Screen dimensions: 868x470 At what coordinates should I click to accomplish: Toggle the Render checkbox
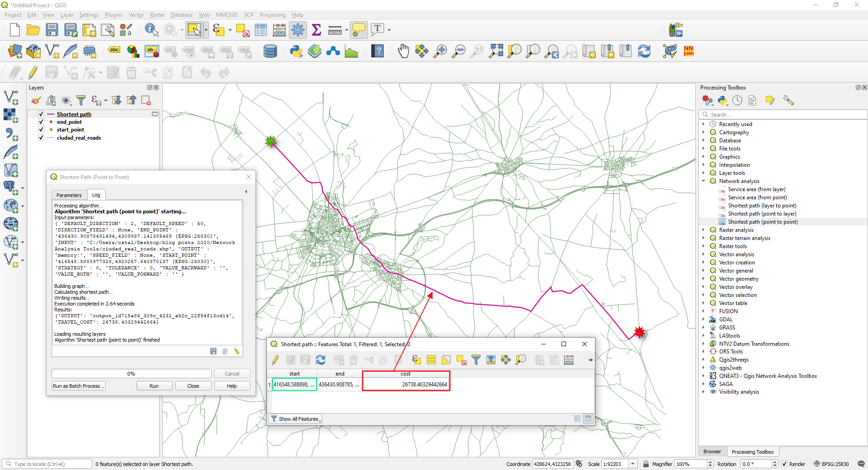(784, 464)
